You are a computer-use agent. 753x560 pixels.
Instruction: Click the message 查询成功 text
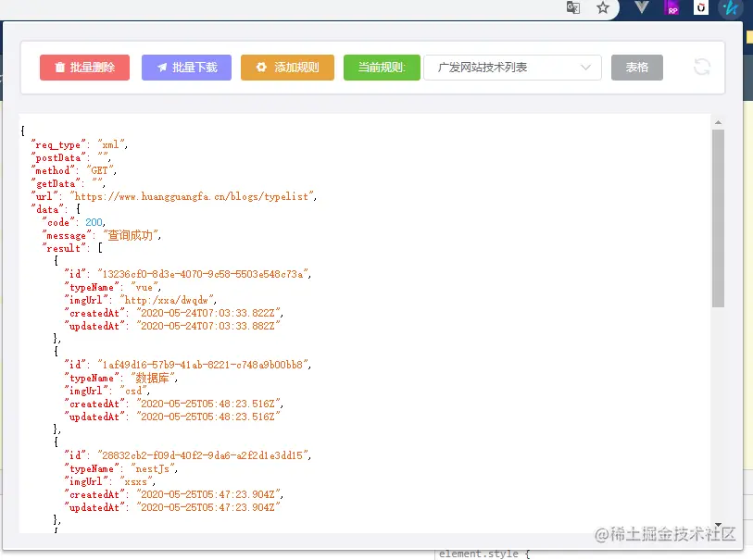point(130,235)
